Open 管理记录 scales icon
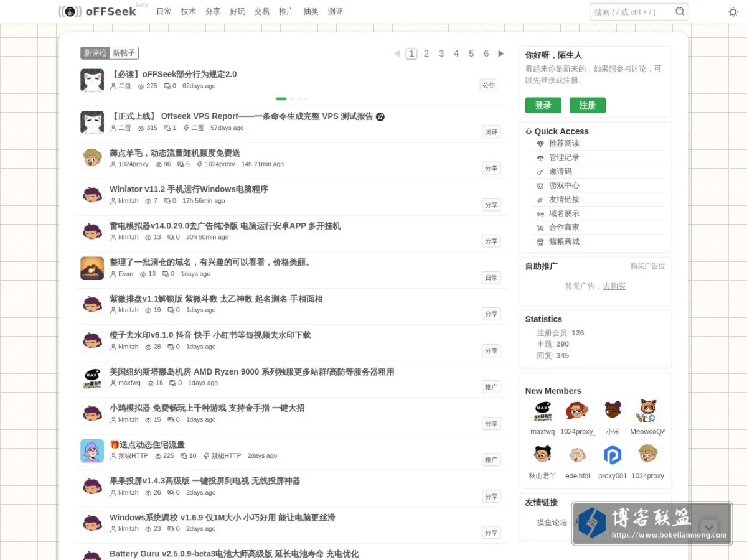747x560 pixels. point(540,158)
